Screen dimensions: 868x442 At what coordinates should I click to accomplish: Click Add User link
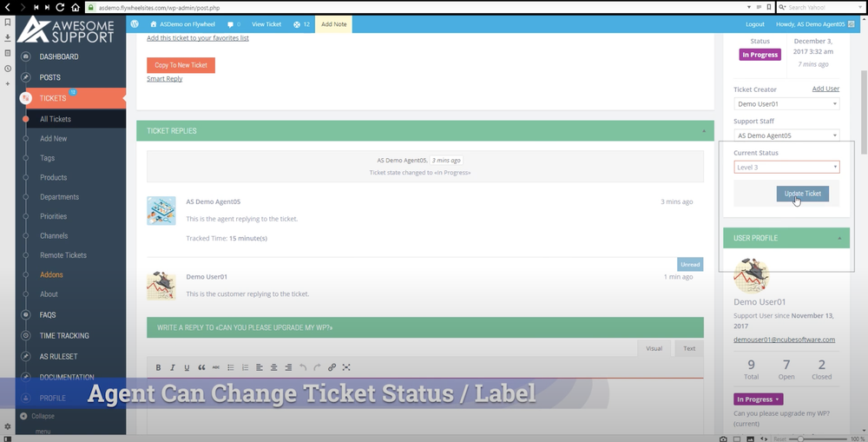(x=825, y=89)
